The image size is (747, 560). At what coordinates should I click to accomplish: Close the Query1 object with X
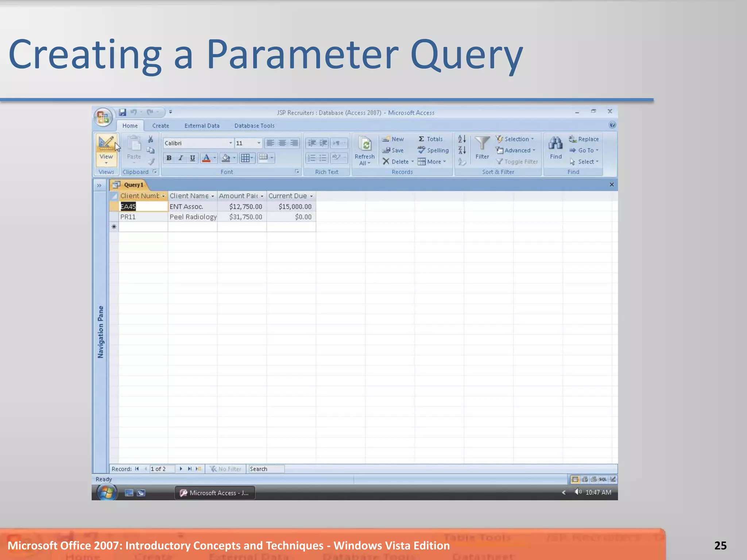pyautogui.click(x=612, y=184)
